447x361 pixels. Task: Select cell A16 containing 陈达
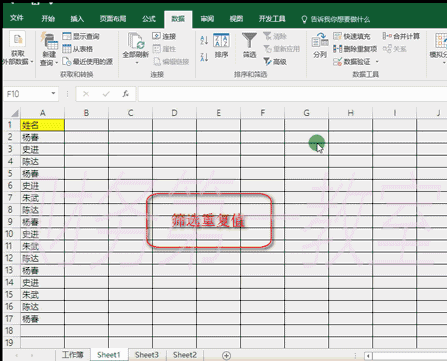(42, 307)
